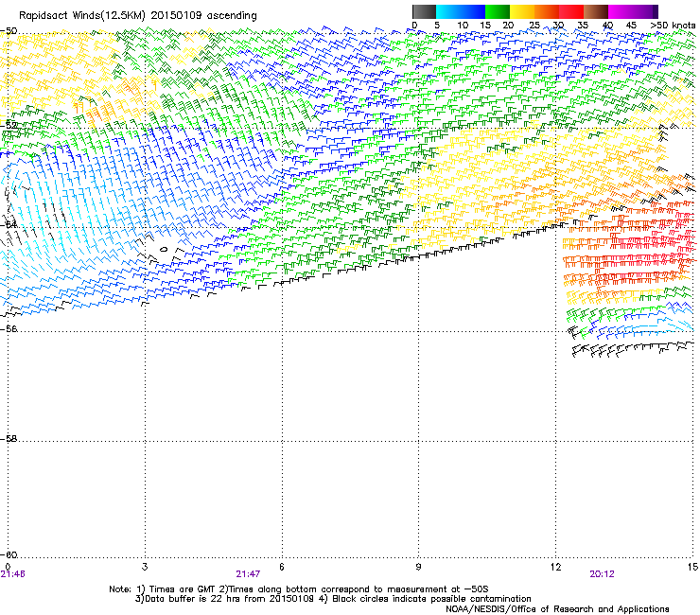Click the cyan-blue 5-15 knots legend swatch
700x615 pixels.
(461, 11)
